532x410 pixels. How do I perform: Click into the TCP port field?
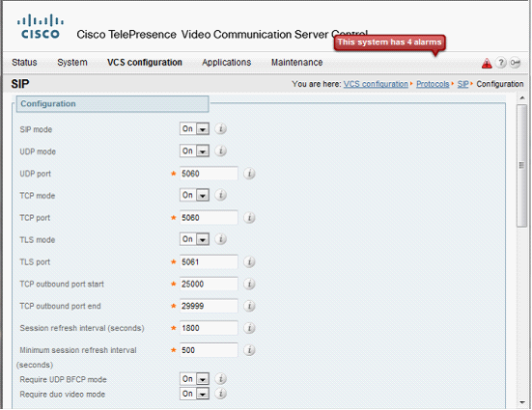[x=209, y=218]
